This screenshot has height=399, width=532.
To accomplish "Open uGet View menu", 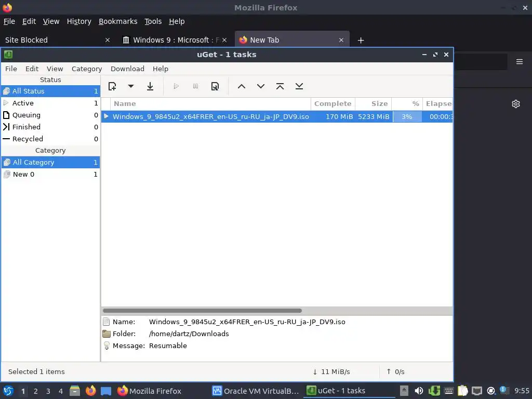I will coord(55,69).
